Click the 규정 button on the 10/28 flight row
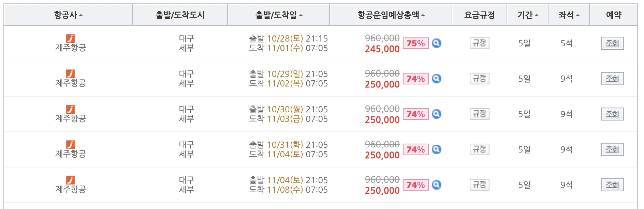Screen dimensions: 644x209 [480, 43]
